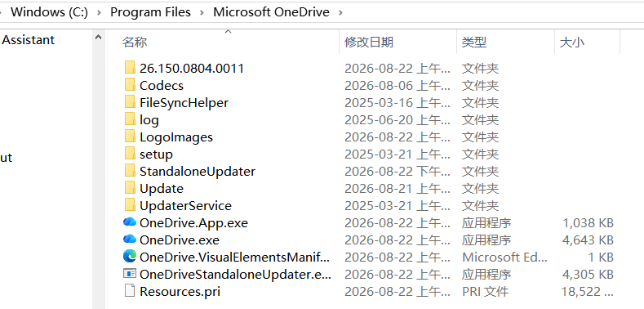This screenshot has width=644, height=309.
Task: Click the navigation pane scroll-up arrow
Action: [x=98, y=38]
